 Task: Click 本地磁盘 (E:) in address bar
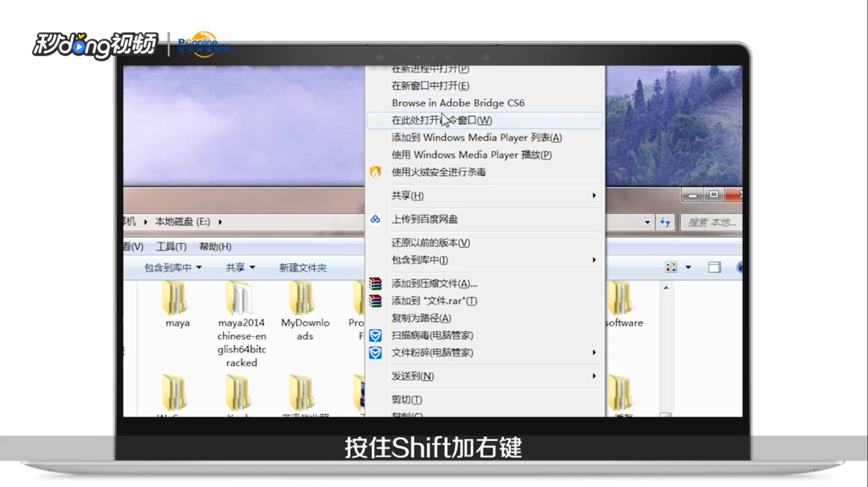[x=182, y=222]
